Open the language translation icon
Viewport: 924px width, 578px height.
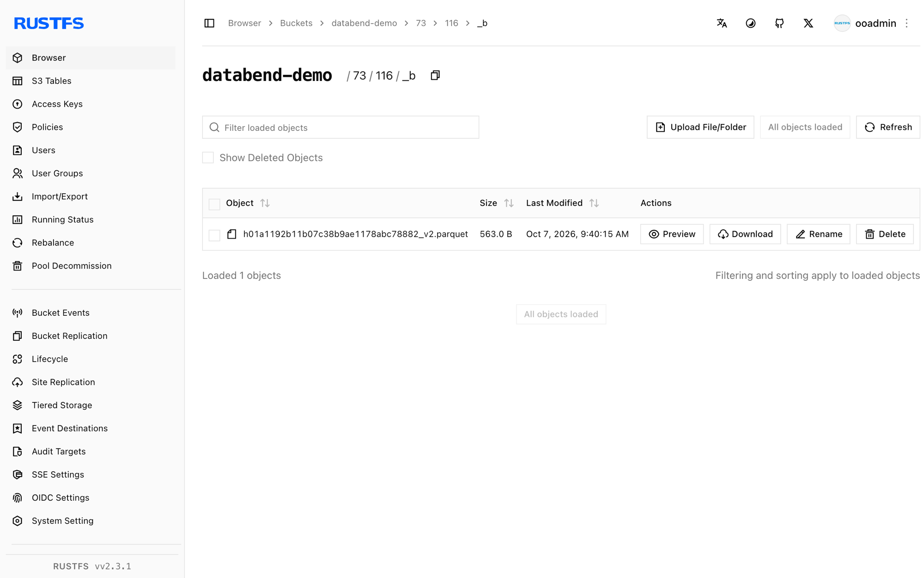[722, 23]
